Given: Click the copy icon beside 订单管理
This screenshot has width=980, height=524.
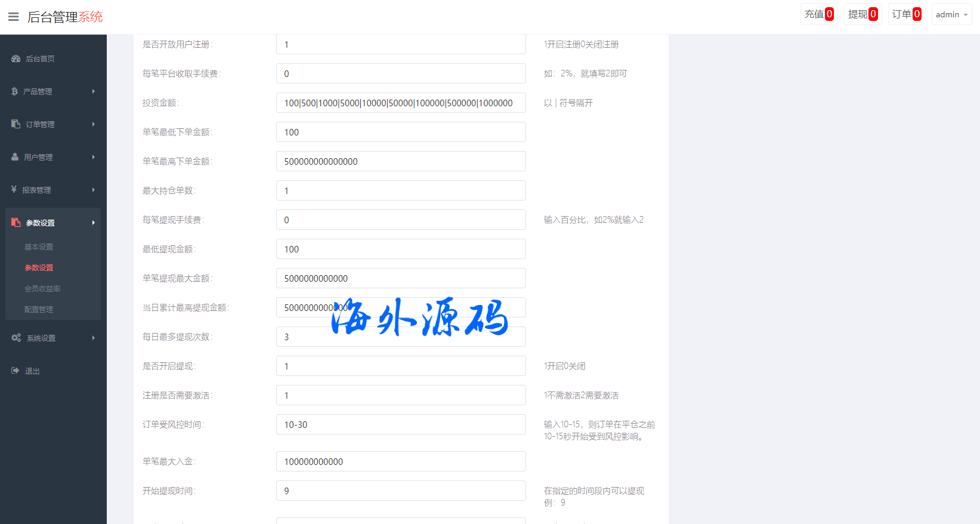Looking at the screenshot, I should (x=16, y=124).
